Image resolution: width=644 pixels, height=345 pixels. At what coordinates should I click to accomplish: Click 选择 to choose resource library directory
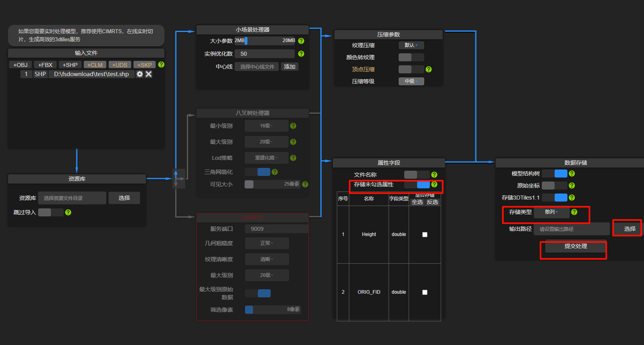click(x=124, y=198)
